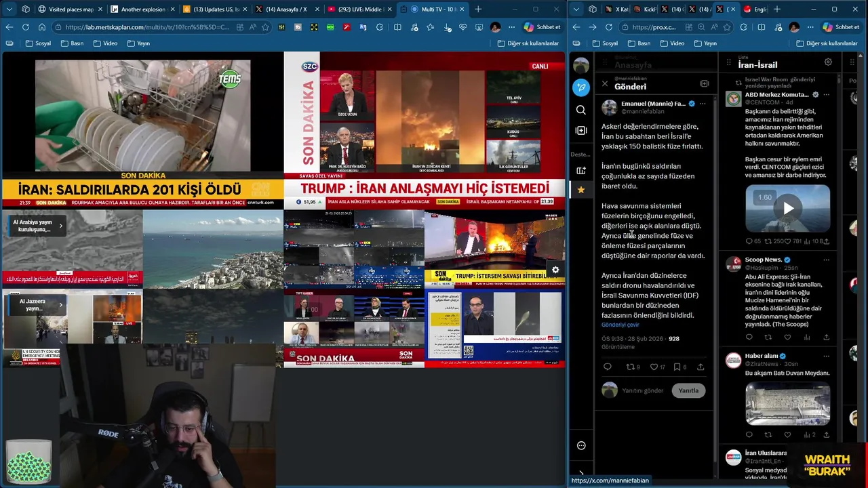Focus the Yanıtını gönder reply field
868x488 pixels.
coord(643,390)
